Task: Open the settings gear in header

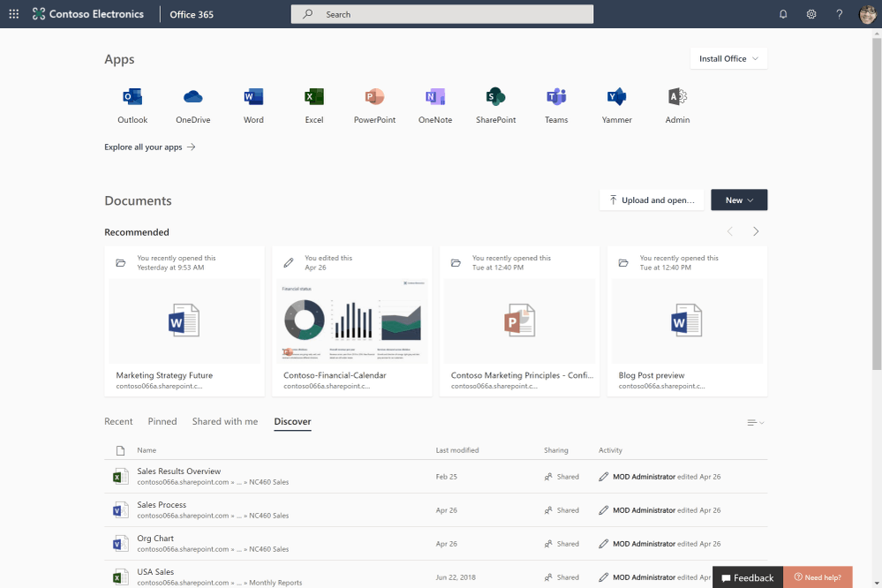Action: coord(811,14)
